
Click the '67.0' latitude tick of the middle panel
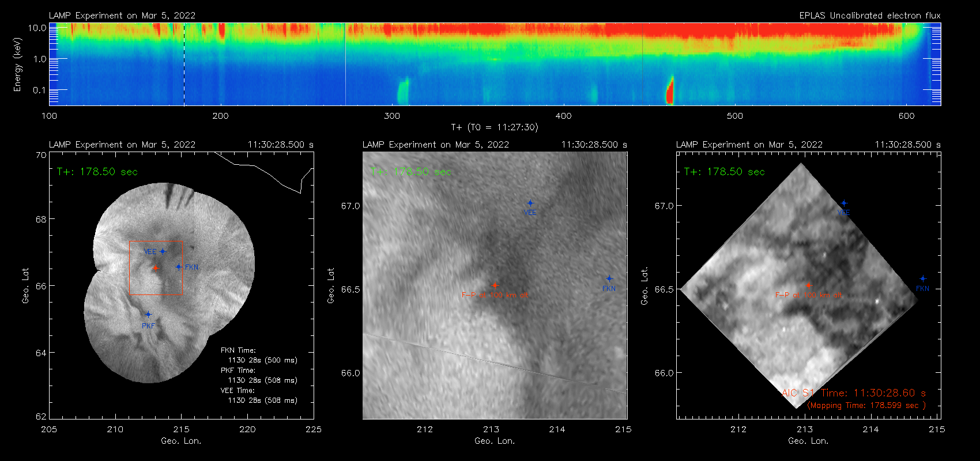coord(350,206)
